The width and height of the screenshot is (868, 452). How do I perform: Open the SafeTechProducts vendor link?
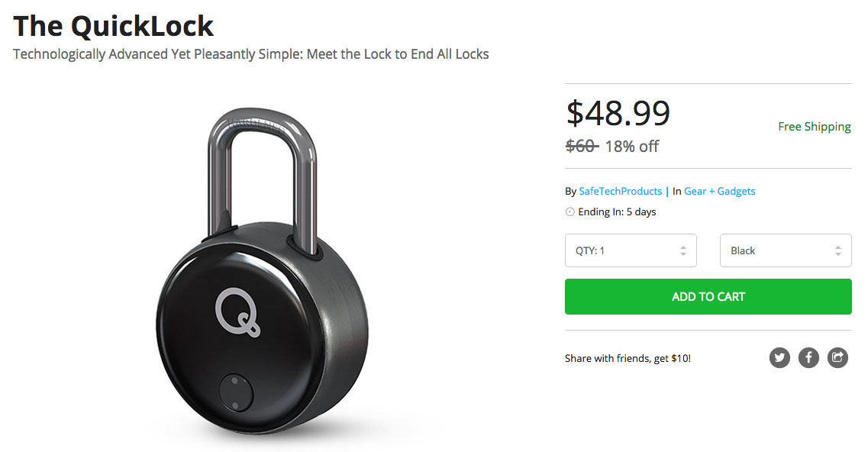click(620, 191)
